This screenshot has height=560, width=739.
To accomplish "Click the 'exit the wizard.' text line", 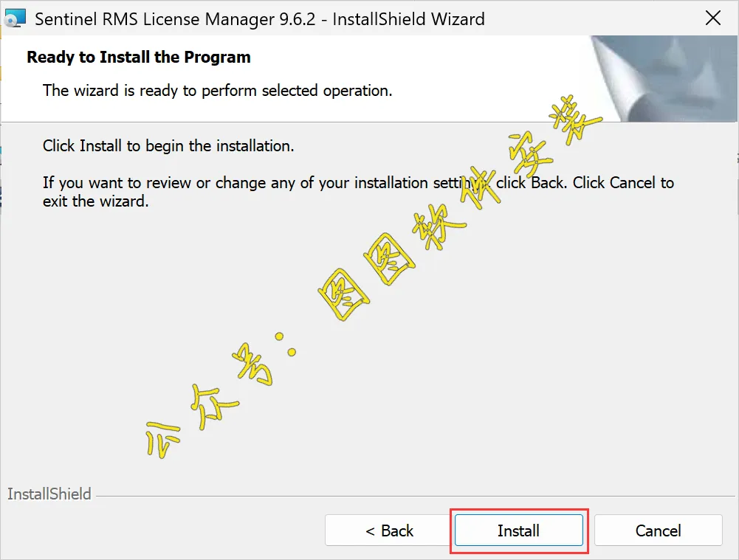I will click(96, 201).
